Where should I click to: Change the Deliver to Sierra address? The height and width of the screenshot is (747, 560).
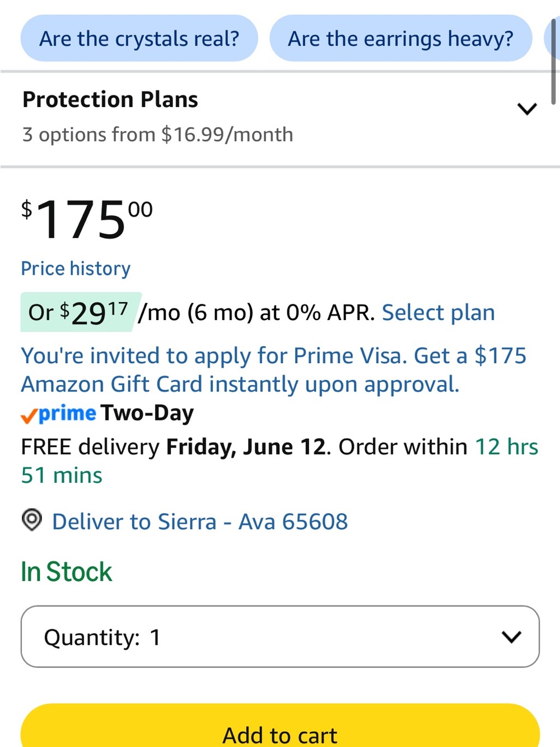200,521
